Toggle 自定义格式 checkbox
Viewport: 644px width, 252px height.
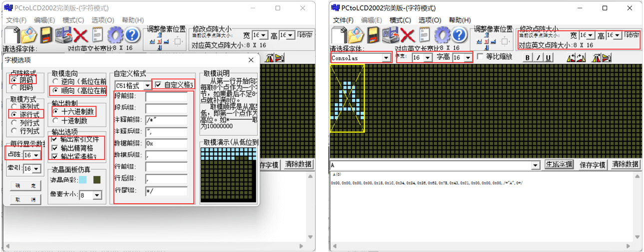(158, 85)
